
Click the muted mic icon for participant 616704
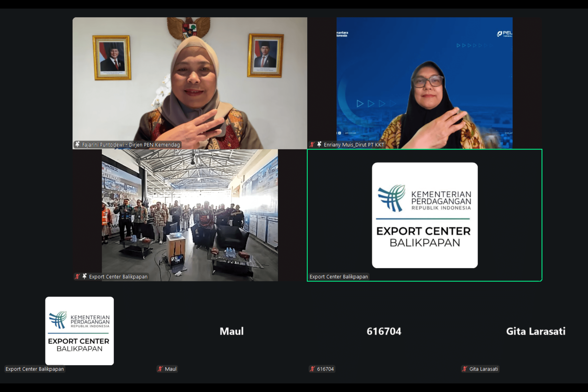(312, 369)
